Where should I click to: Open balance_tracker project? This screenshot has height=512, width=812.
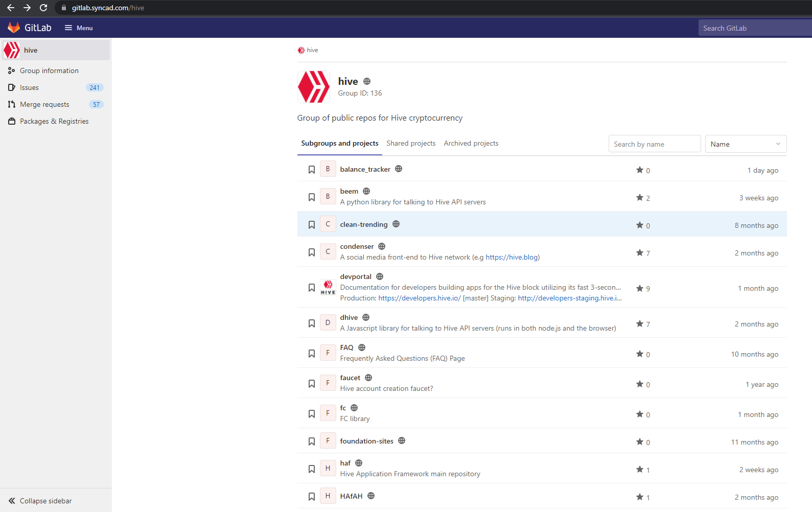click(365, 169)
